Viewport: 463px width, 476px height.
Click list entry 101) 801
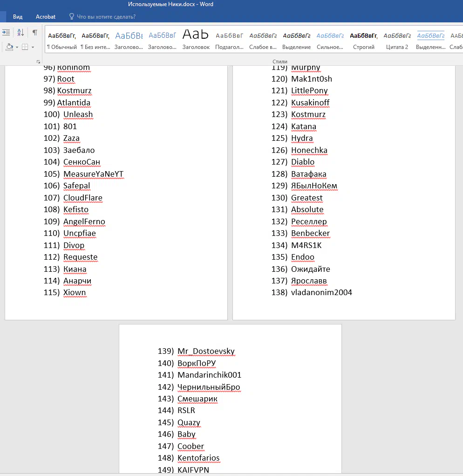(x=60, y=126)
